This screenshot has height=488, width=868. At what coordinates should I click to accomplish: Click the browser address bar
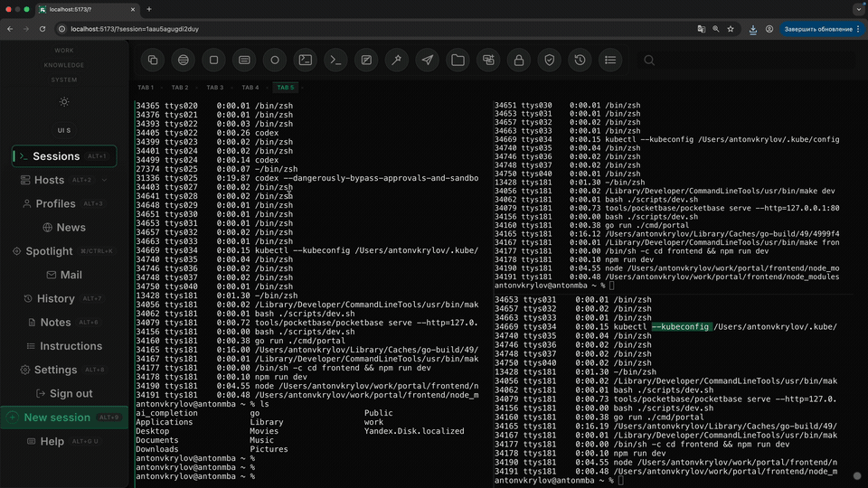coord(376,29)
